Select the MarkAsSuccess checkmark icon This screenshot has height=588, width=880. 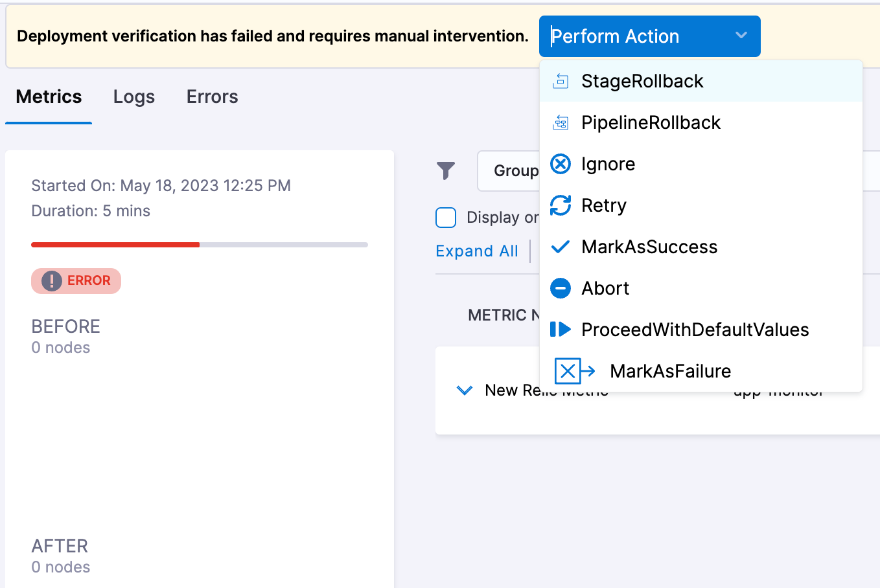[560, 246]
